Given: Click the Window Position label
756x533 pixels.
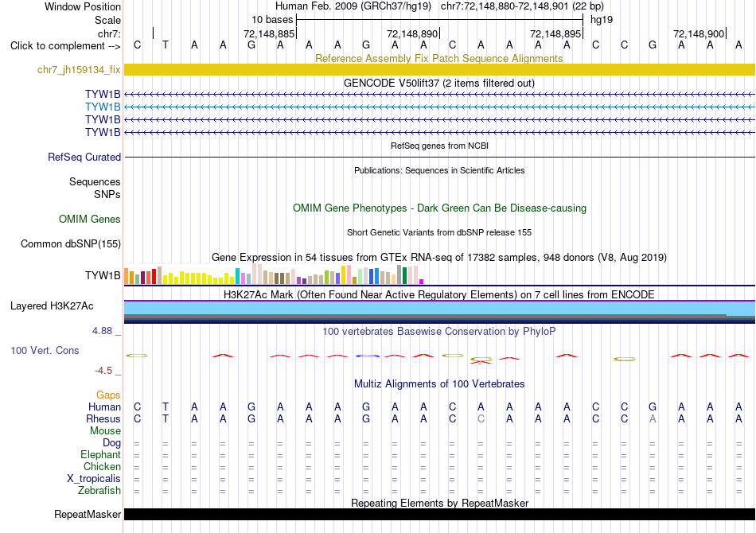Looking at the screenshot, I should (x=83, y=6).
